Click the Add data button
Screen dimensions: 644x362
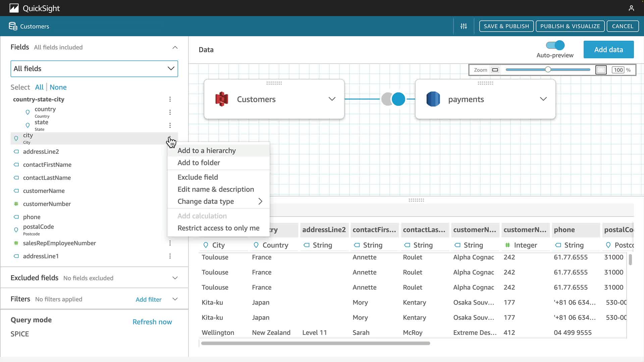point(608,50)
